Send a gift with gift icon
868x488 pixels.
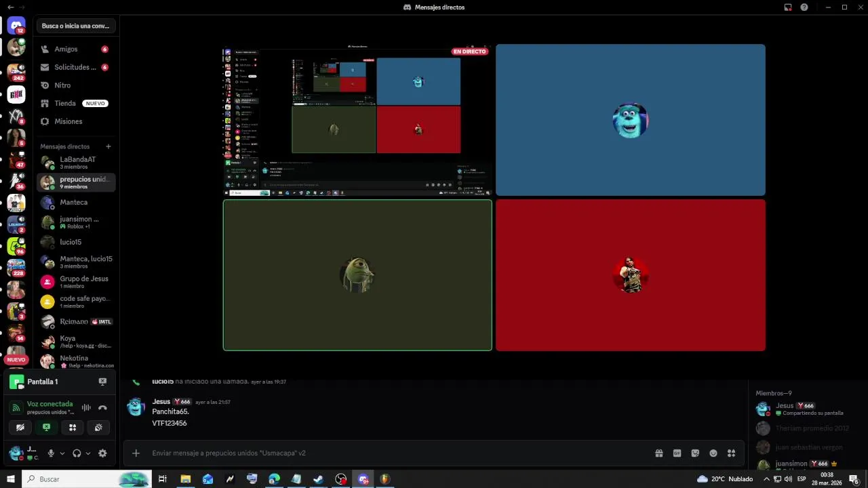coord(658,453)
